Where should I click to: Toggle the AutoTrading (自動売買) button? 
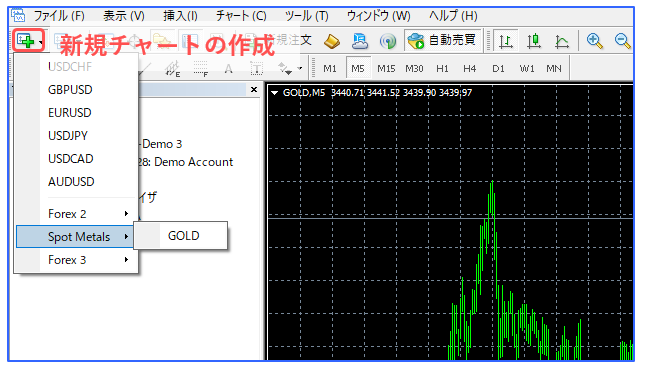click(443, 40)
